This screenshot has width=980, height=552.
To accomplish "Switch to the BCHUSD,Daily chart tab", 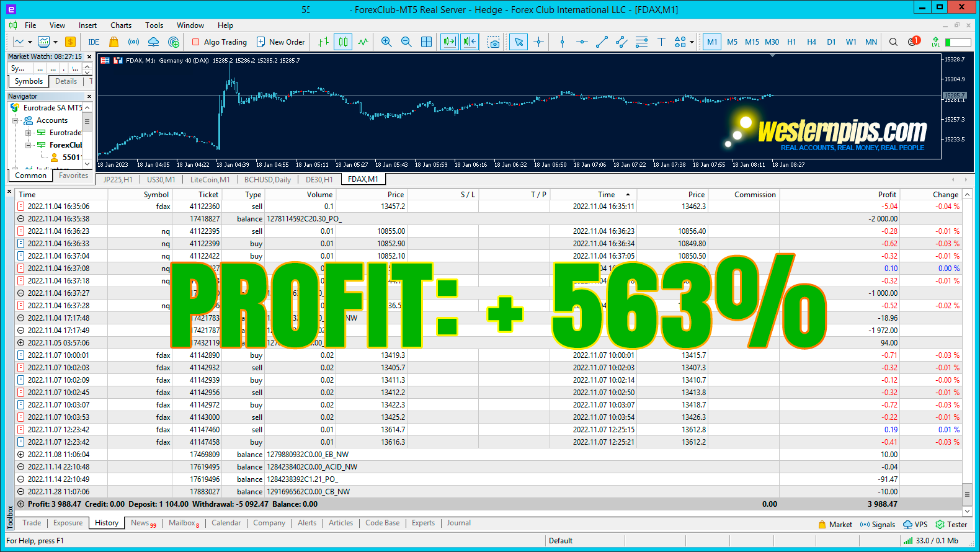I will (x=267, y=179).
